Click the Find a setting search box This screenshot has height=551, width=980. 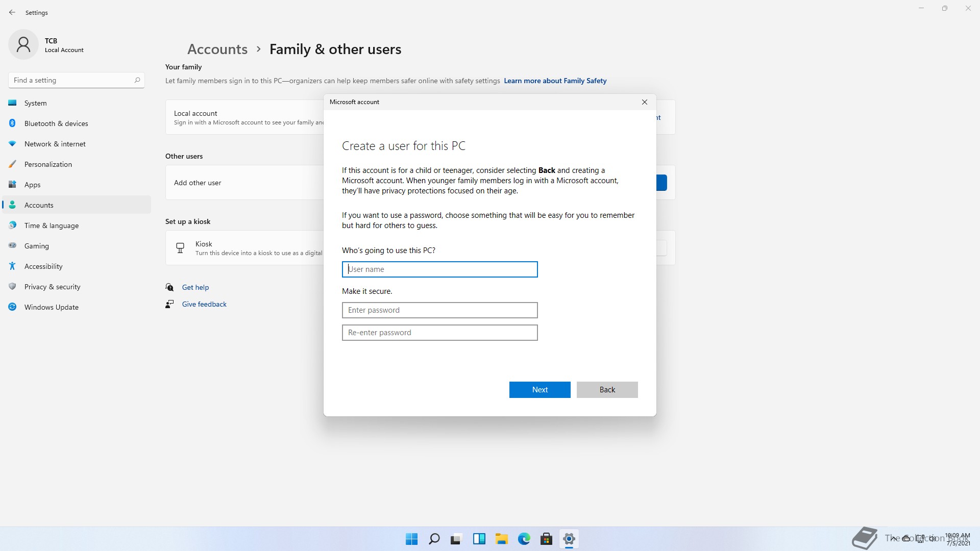(77, 80)
